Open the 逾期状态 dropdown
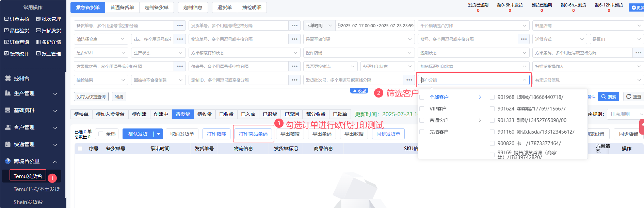This screenshot has height=208, width=644. coord(473,53)
